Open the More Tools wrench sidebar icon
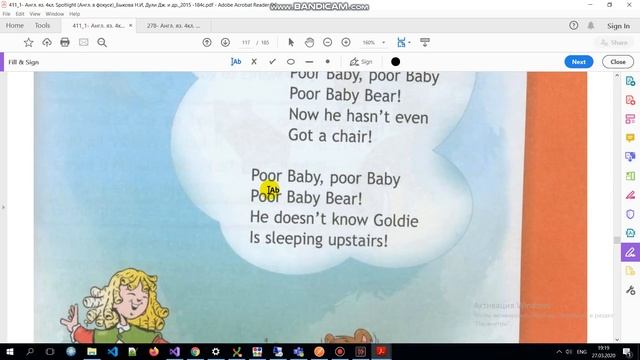The image size is (640, 360). 630,290
